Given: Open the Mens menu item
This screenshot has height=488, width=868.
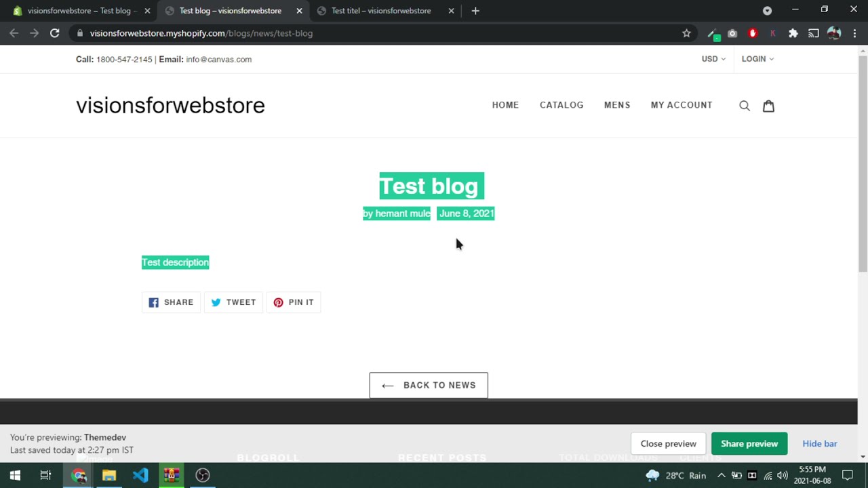Looking at the screenshot, I should 617,105.
